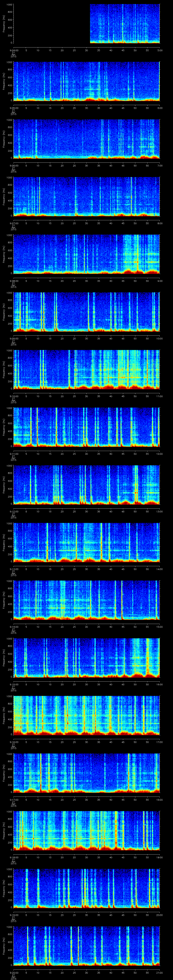The width and height of the screenshot is (173, 980).
Task: Click the 9:06:00 spectrogram plot
Action: coord(87,139)
